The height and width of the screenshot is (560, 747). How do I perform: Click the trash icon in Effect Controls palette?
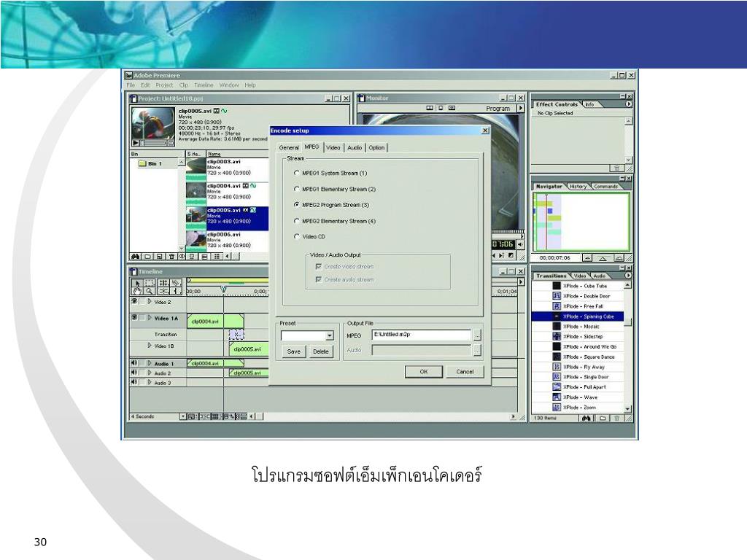coord(616,168)
